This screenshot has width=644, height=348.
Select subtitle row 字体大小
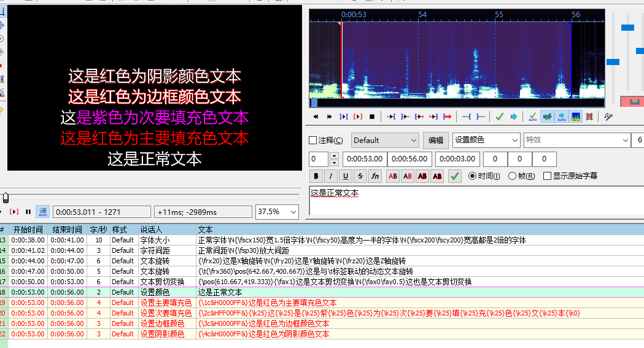pos(322,240)
